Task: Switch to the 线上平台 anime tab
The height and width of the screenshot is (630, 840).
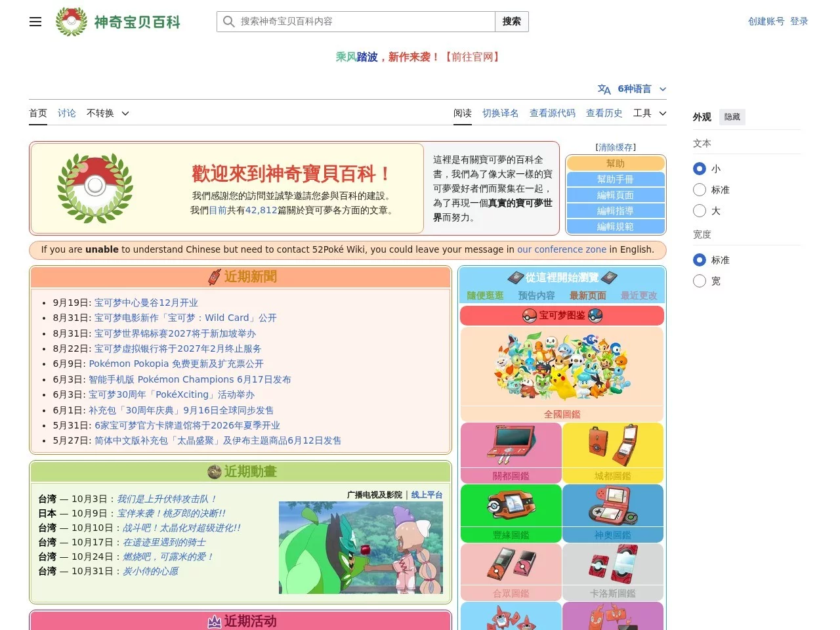Action: pyautogui.click(x=427, y=495)
